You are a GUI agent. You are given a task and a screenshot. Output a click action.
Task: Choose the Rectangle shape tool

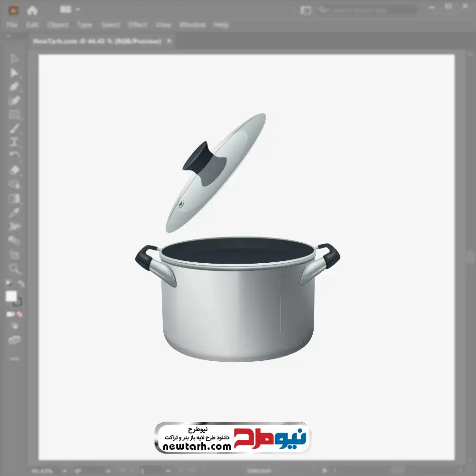14,115
